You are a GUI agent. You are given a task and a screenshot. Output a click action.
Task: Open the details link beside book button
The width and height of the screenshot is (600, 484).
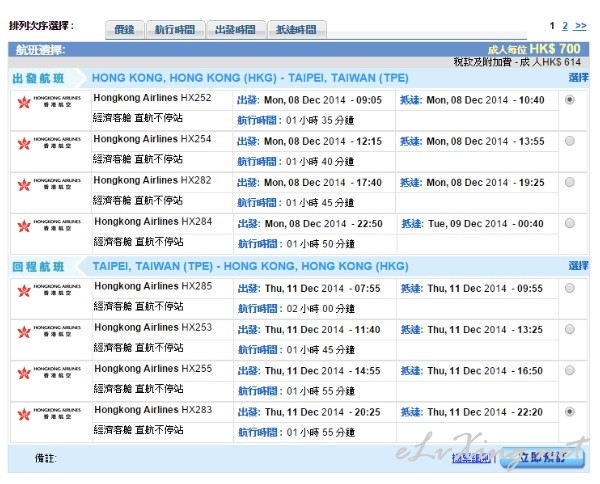471,458
